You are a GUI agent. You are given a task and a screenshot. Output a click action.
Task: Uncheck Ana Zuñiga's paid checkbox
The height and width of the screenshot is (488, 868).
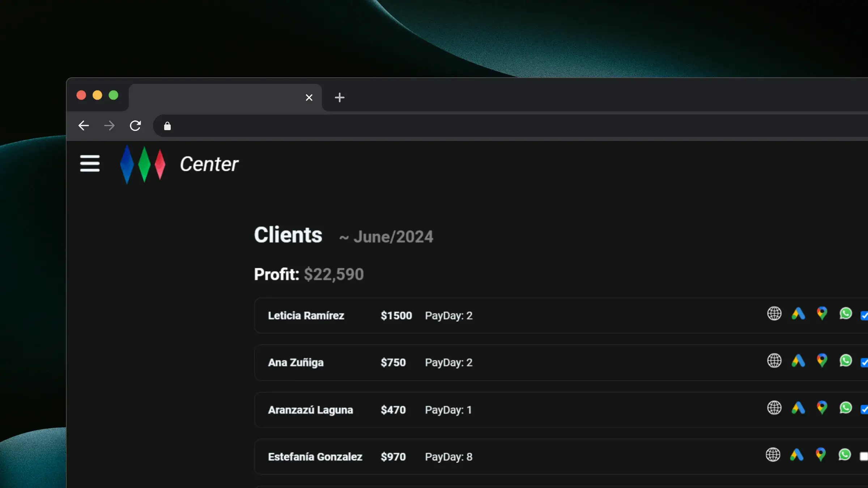[x=864, y=363]
